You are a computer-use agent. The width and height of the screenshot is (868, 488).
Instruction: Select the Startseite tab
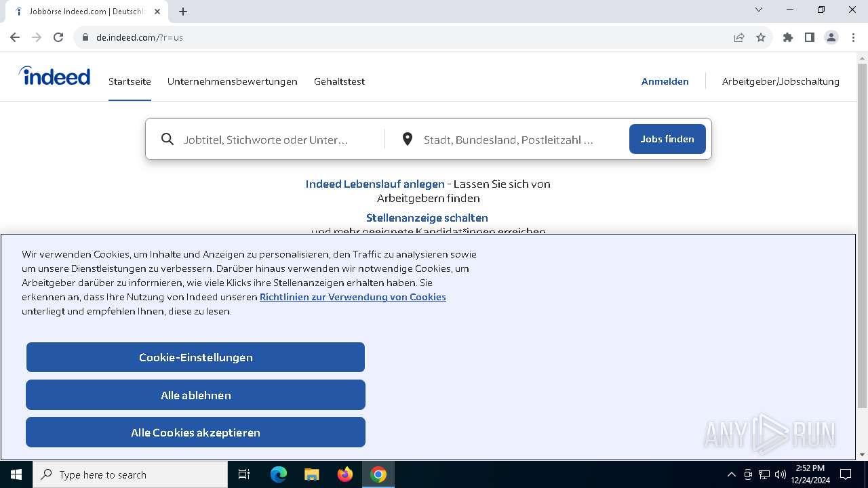(x=130, y=81)
